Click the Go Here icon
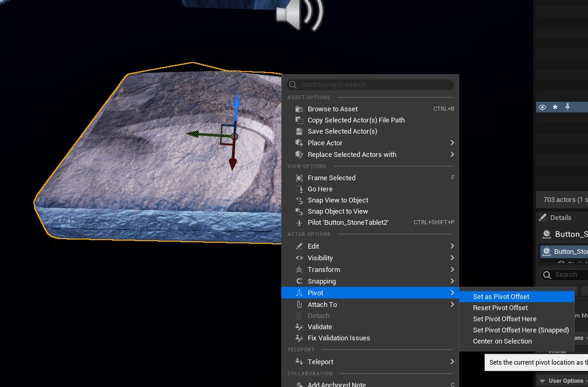This screenshot has width=588, height=387. tap(299, 189)
